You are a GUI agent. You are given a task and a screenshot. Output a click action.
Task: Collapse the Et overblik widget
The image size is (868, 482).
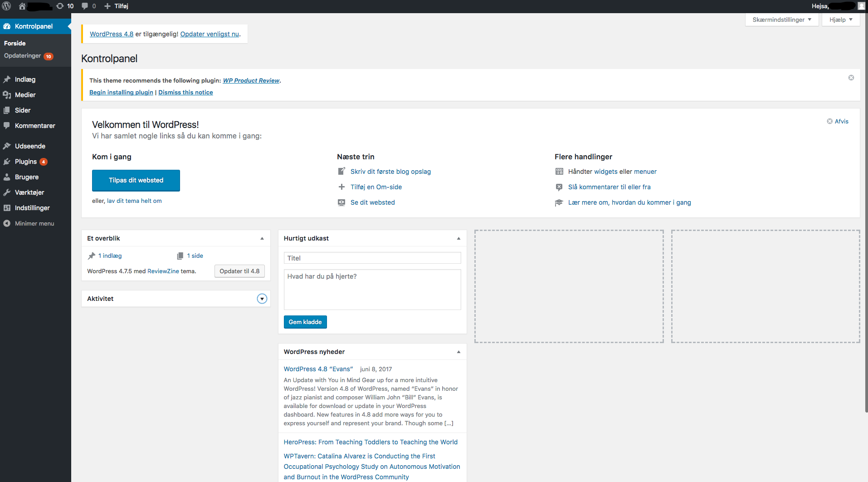pyautogui.click(x=262, y=238)
